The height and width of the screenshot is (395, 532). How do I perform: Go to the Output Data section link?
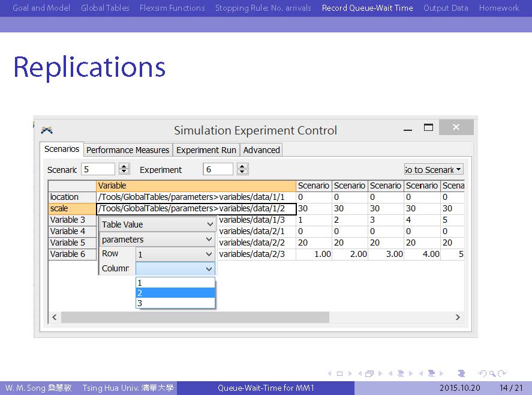point(446,8)
